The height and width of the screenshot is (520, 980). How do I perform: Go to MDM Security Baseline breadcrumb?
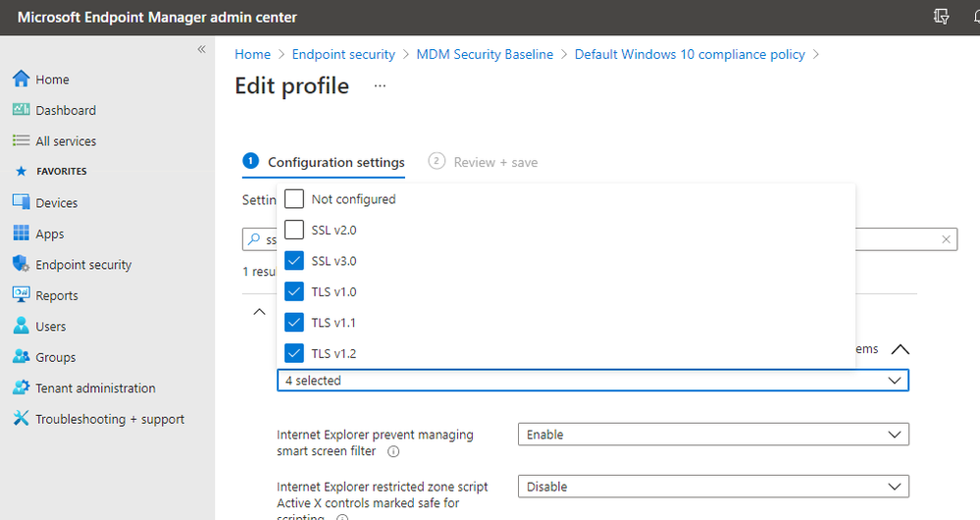485,54
